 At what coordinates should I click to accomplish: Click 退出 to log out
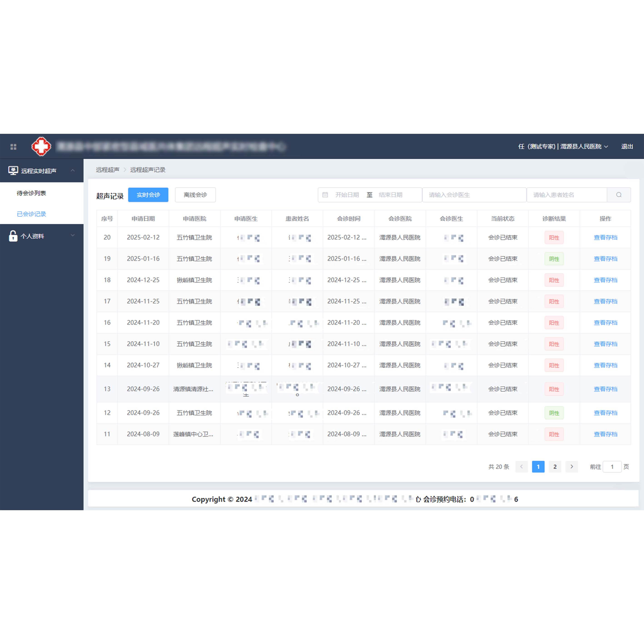(x=627, y=146)
